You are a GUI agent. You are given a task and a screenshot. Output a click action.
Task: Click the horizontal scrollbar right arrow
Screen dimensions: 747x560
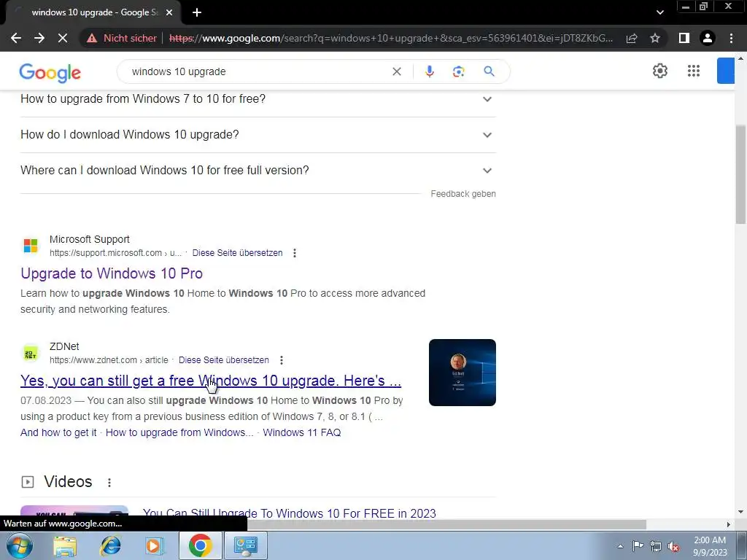[729, 524]
